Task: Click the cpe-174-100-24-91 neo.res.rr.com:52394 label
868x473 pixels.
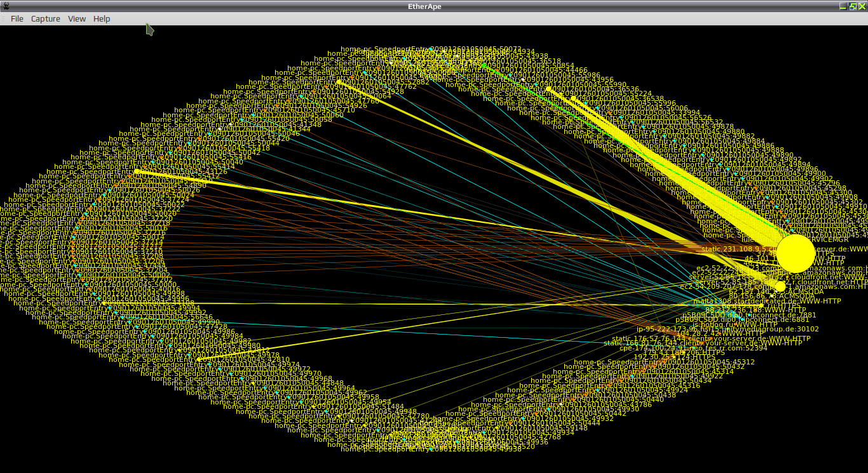Action: [x=693, y=348]
